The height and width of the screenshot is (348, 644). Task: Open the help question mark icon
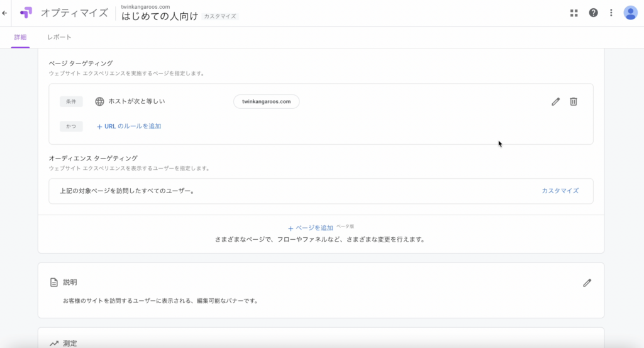[x=593, y=13]
